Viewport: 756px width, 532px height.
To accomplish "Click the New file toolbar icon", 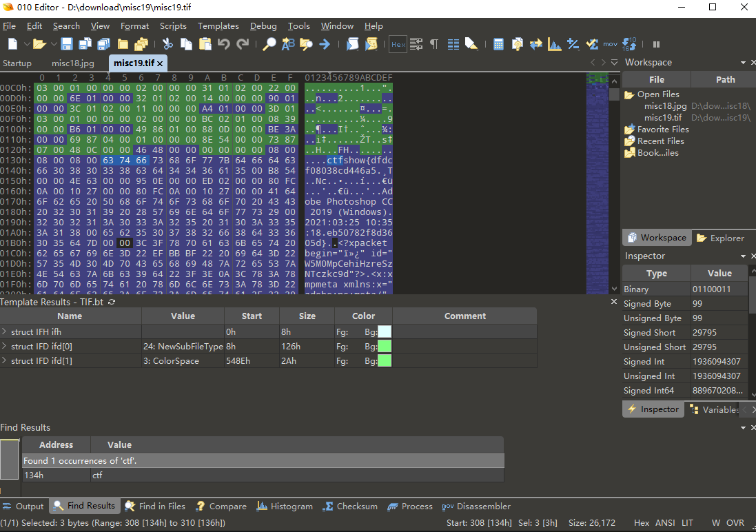I will [13, 44].
